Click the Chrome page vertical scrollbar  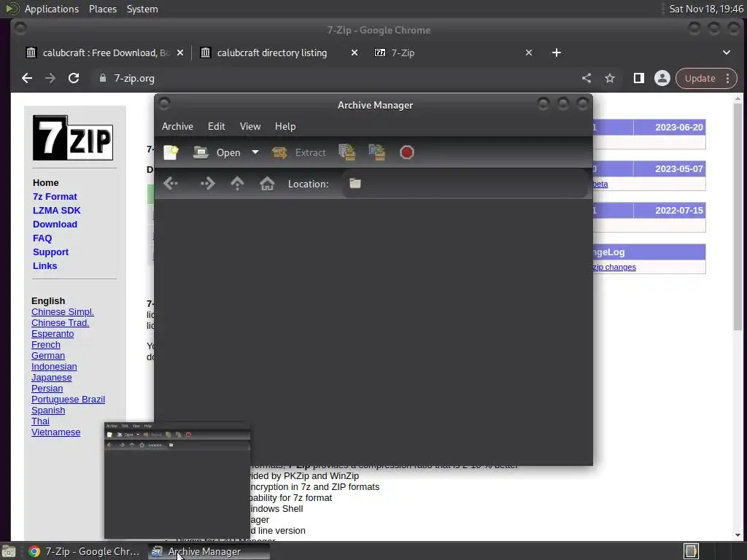738,217
